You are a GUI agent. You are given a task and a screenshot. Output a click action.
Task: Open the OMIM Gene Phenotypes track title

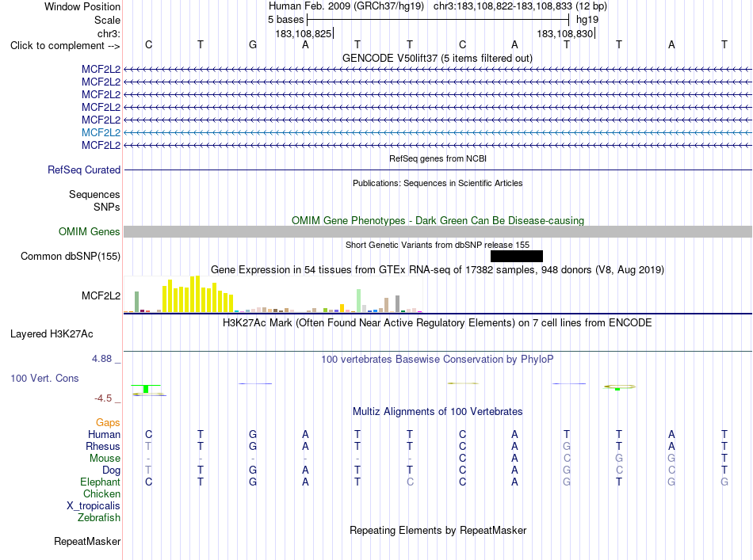(438, 220)
